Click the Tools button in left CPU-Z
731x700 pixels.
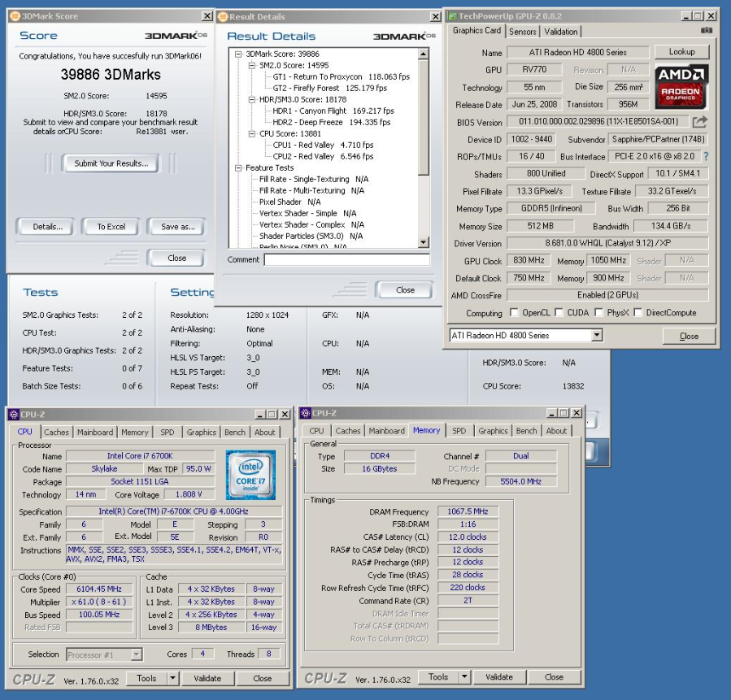click(146, 678)
